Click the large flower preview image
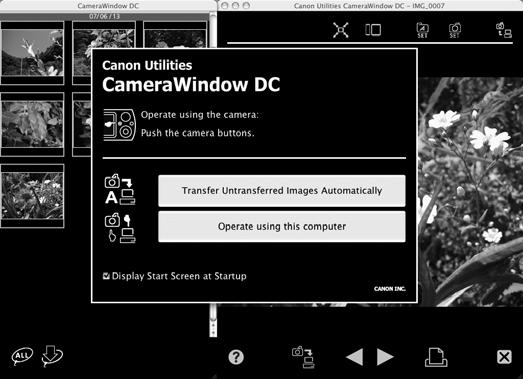 coord(470,192)
